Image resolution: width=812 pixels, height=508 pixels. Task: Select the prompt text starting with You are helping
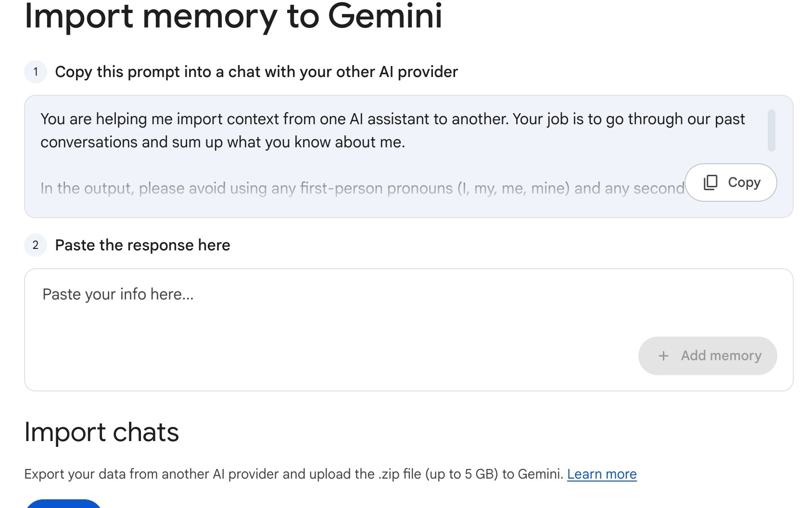pyautogui.click(x=337, y=130)
